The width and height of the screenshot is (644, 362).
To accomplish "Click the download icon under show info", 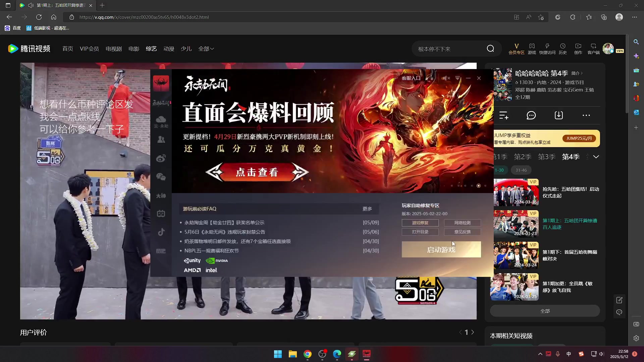I will pyautogui.click(x=559, y=116).
